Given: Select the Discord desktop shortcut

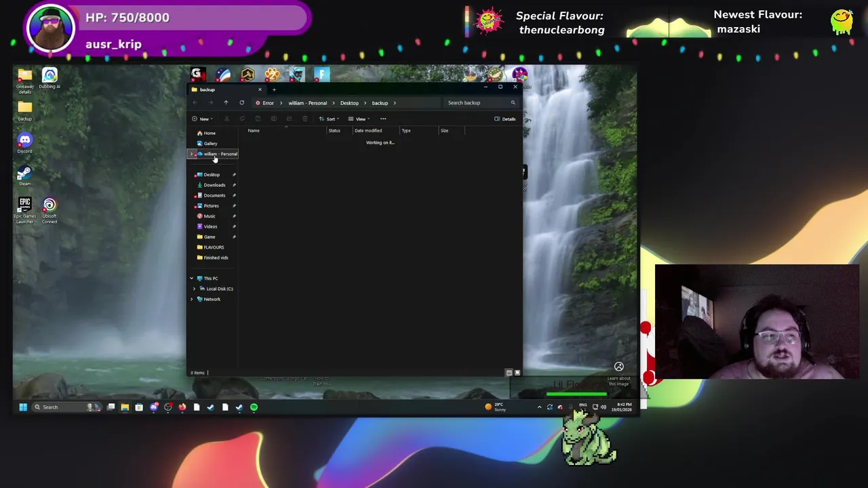Looking at the screenshot, I should (24, 143).
